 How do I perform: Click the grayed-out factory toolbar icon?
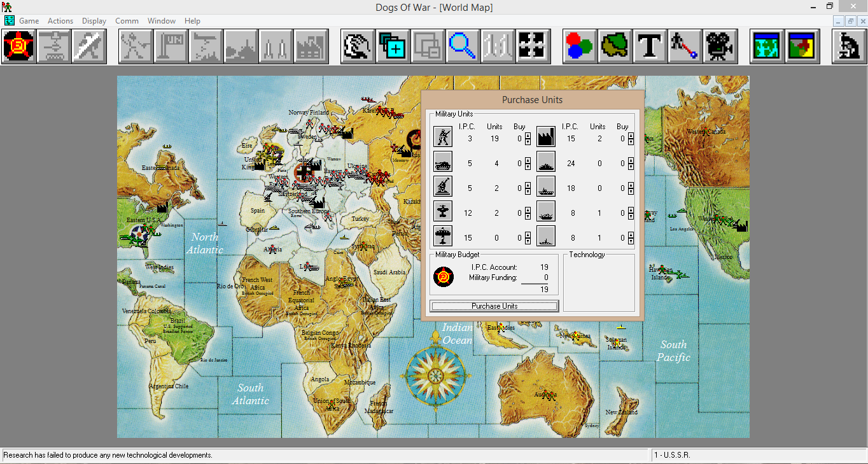pyautogui.click(x=311, y=46)
